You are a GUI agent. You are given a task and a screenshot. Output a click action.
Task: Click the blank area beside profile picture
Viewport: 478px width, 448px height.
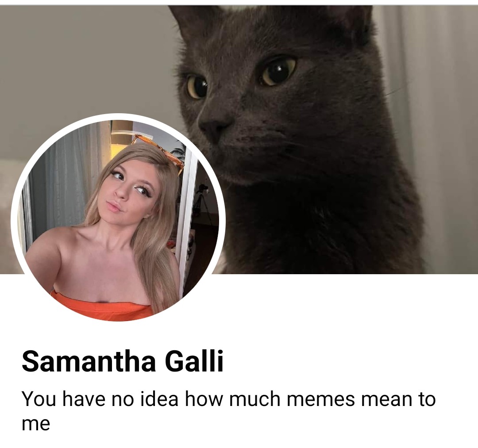(x=351, y=305)
